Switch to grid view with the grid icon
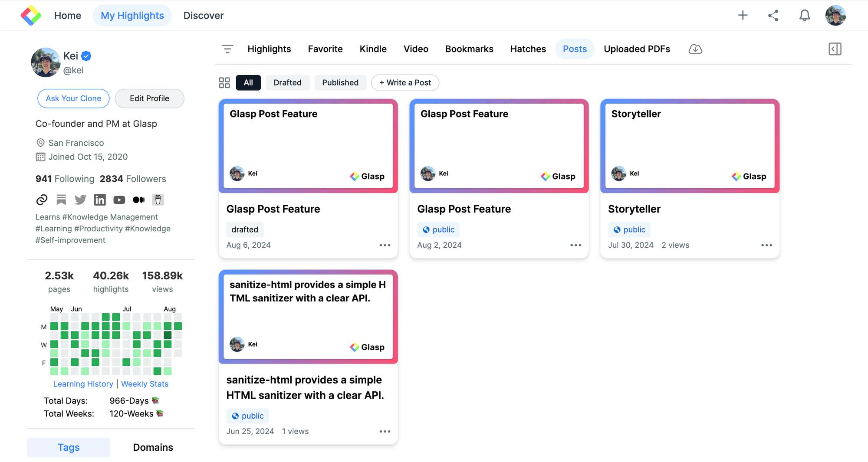Screen dimensions: 868x462 pyautogui.click(x=224, y=83)
